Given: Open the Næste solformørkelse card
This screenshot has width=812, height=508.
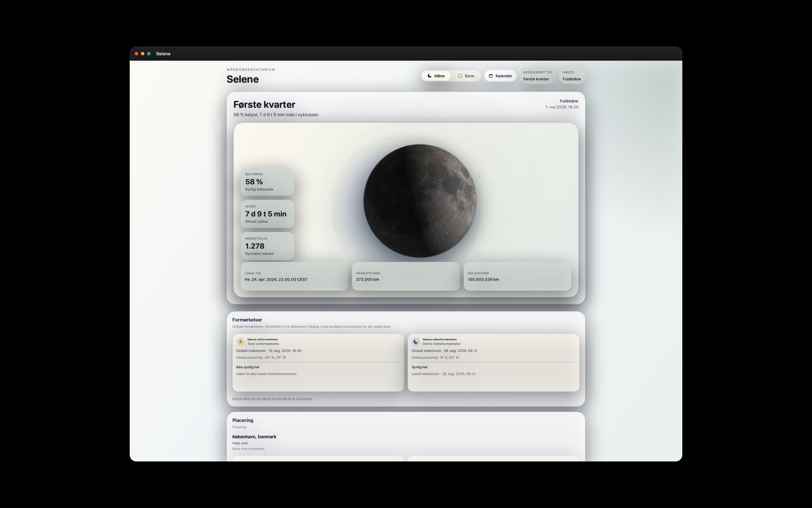Looking at the screenshot, I should 318,363.
